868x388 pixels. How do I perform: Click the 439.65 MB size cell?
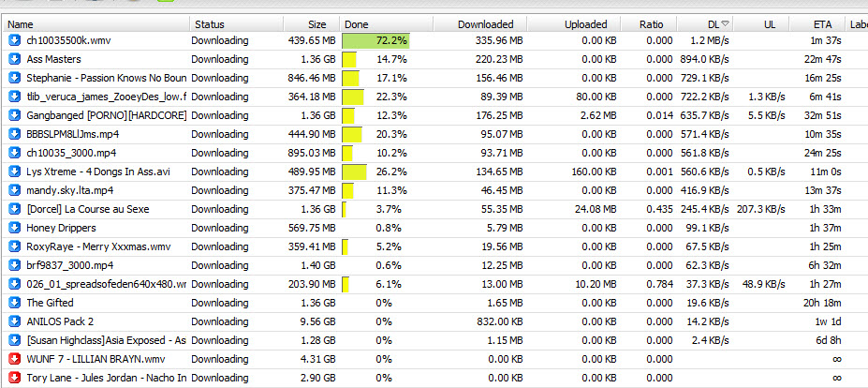(312, 40)
